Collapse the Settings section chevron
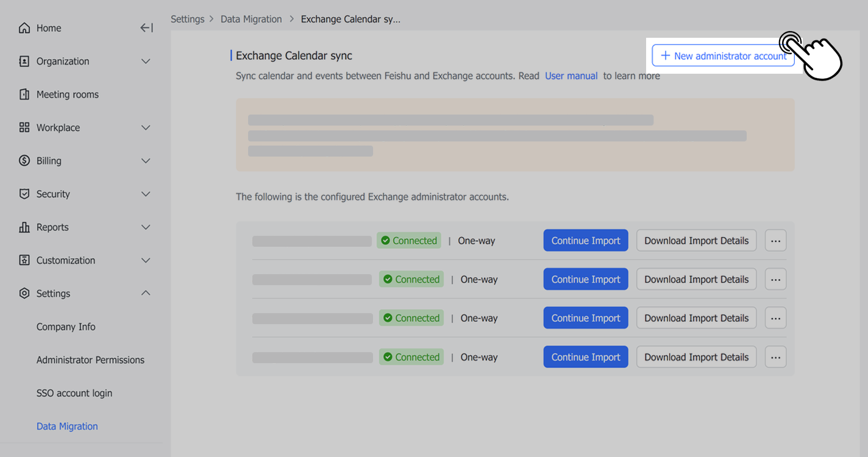This screenshot has height=457, width=868. (146, 293)
